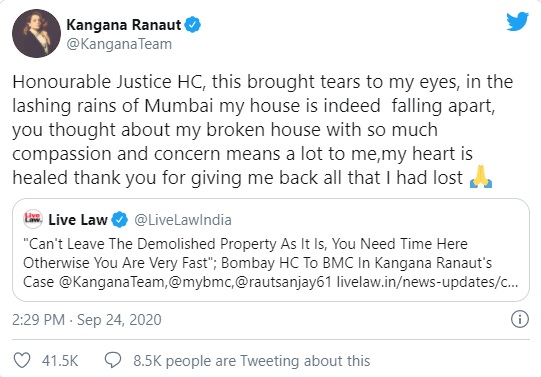The height and width of the screenshot is (377, 541).
Task: Open the livelaw.in news-updates link
Action: [x=427, y=282]
